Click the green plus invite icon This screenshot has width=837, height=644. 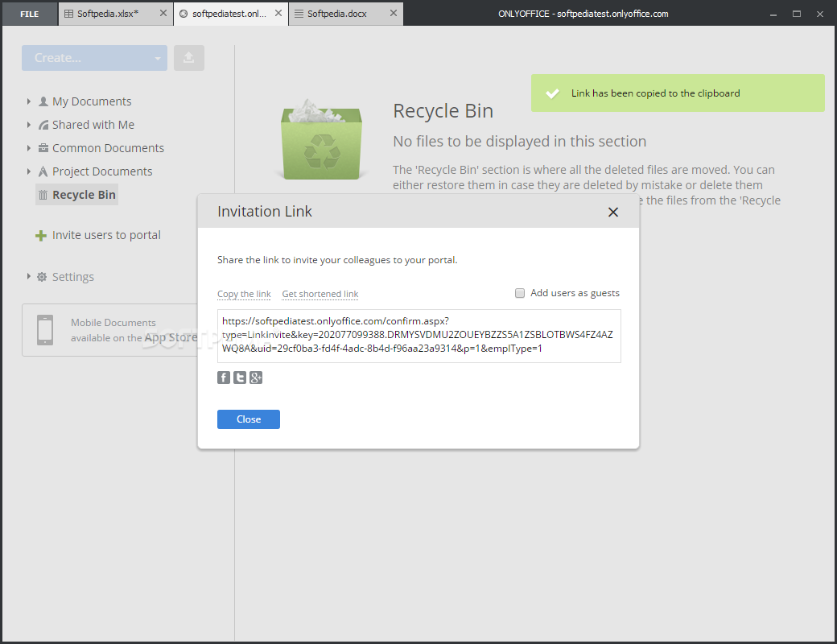40,236
